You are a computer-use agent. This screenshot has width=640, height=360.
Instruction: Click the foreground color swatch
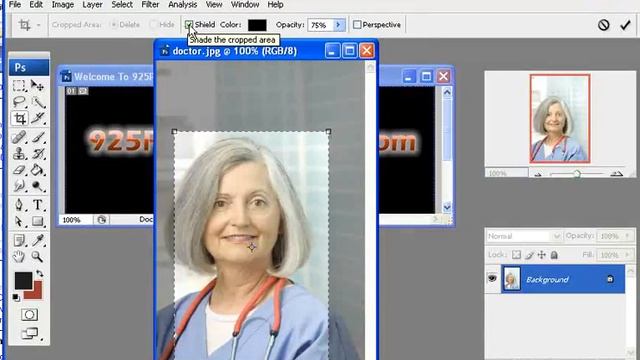(x=23, y=280)
